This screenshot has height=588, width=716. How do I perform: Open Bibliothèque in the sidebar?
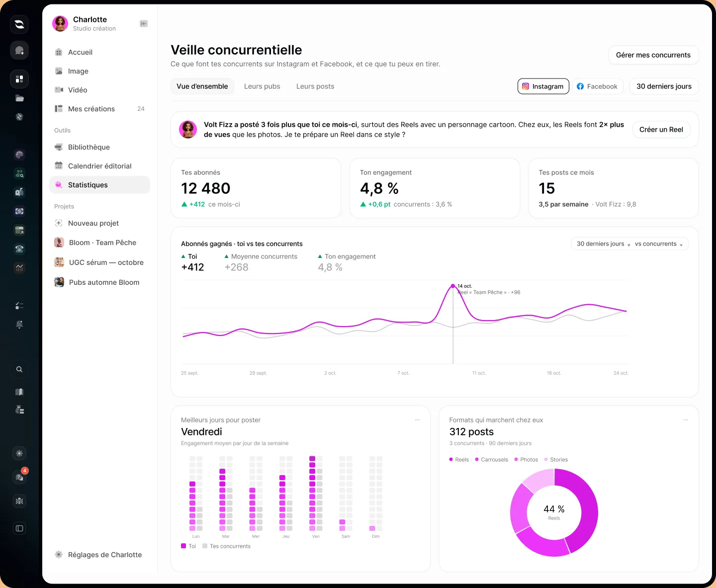click(x=99, y=147)
